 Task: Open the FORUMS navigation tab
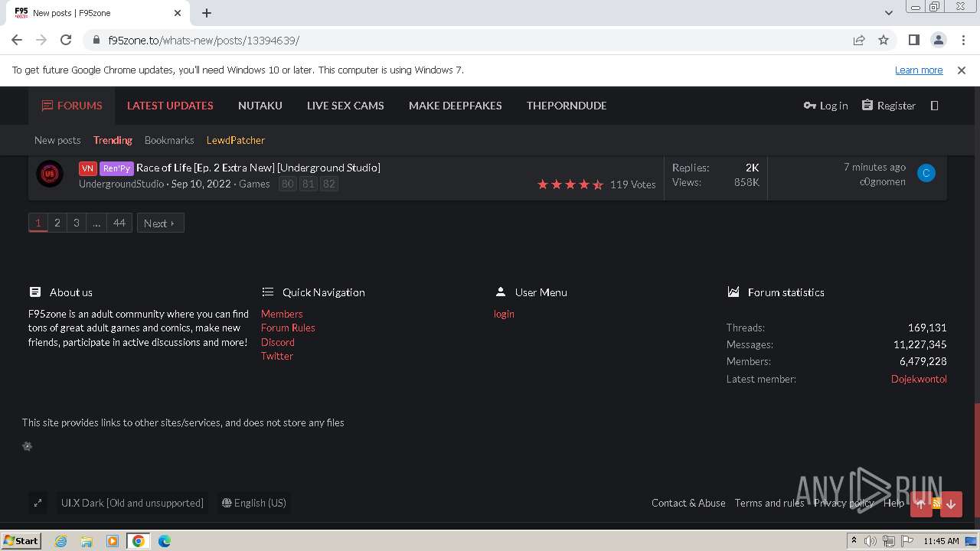click(x=72, y=106)
